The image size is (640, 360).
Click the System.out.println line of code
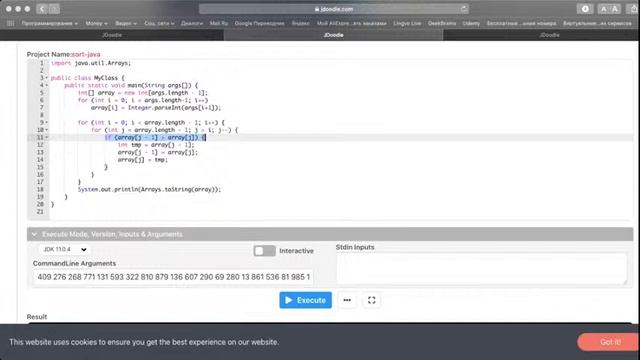click(149, 189)
